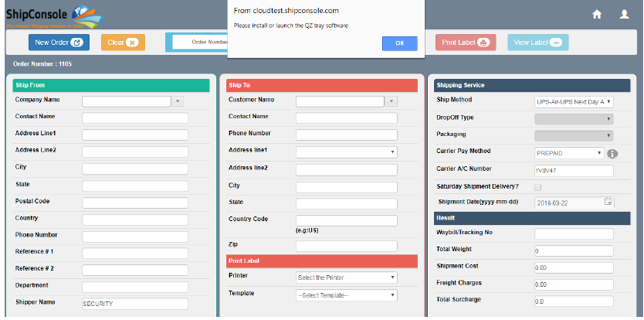644x320 pixels.
Task: Click the Freight Charges field
Action: (574, 284)
